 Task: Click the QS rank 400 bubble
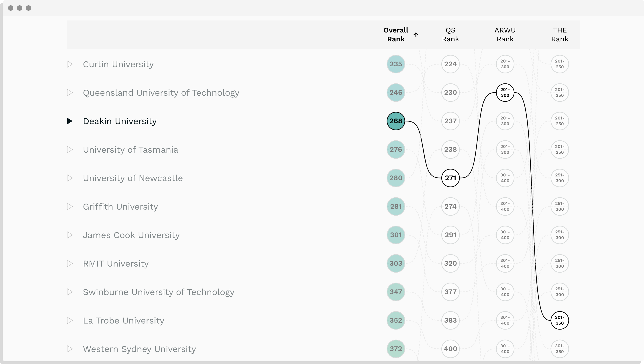[x=450, y=349]
